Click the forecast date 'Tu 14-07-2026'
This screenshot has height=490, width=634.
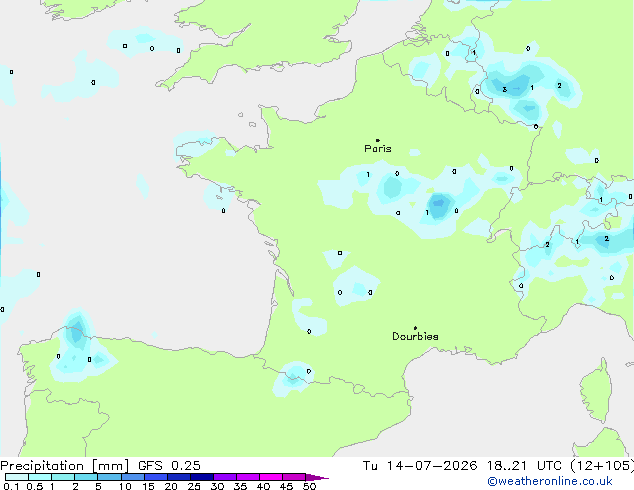[420, 466]
